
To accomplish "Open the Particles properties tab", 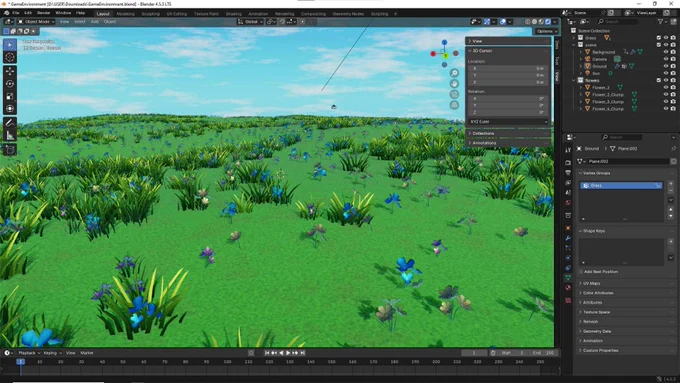I will (568, 248).
